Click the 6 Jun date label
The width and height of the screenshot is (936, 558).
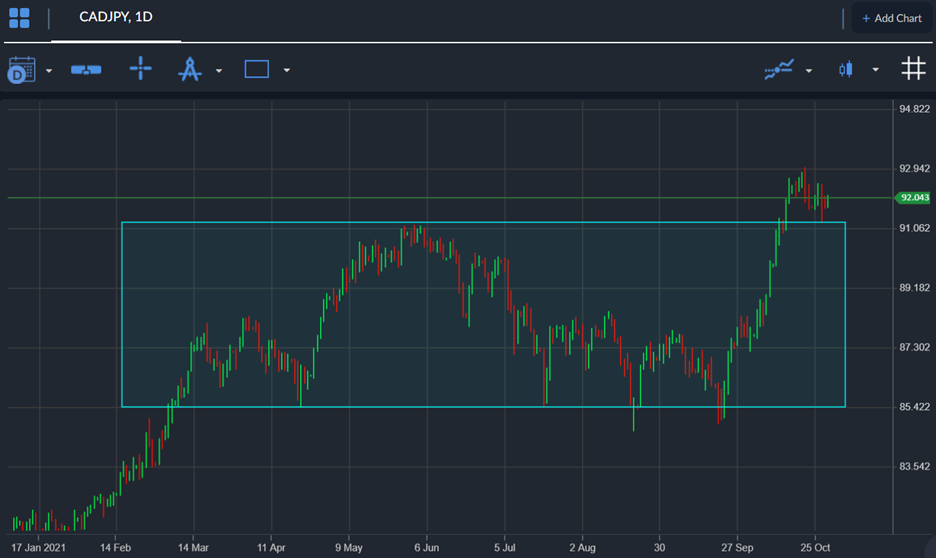427,547
